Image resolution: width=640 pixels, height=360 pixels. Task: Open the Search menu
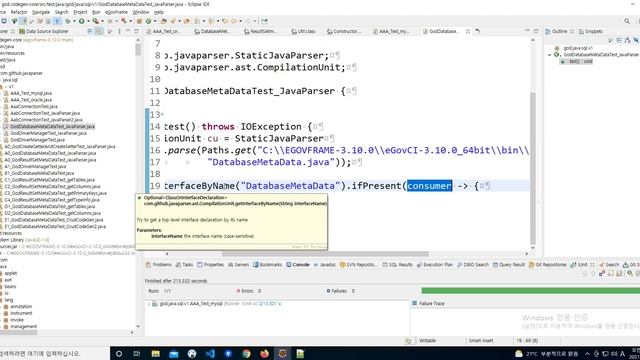62,12
